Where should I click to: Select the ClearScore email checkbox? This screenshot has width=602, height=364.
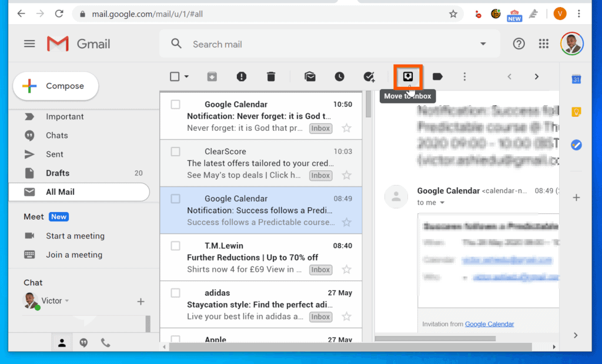(175, 151)
